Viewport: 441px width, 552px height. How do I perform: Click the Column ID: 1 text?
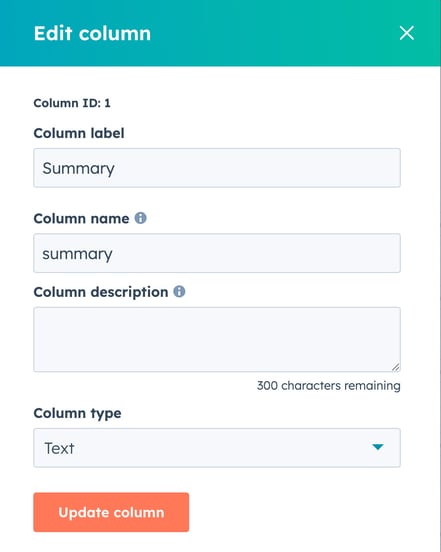tap(72, 103)
